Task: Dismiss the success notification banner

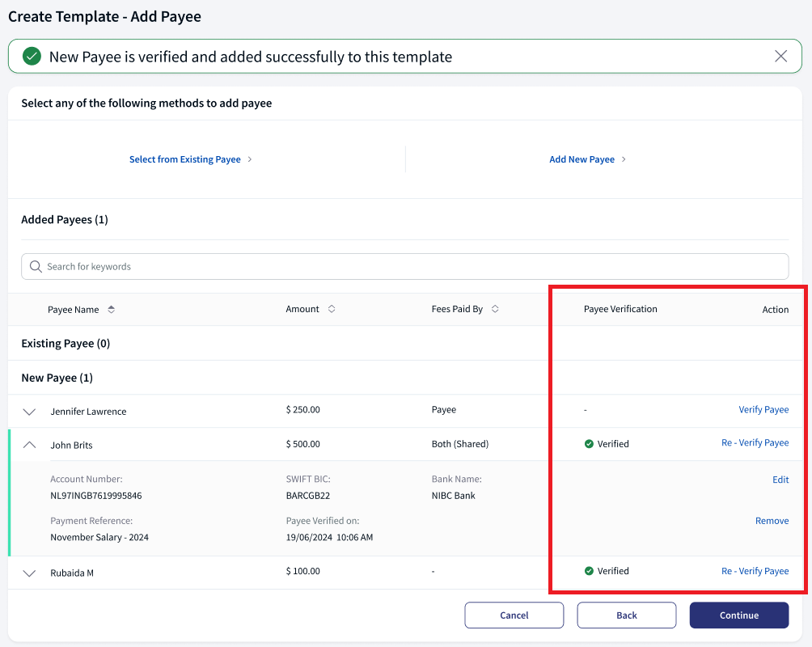Action: pyautogui.click(x=780, y=56)
